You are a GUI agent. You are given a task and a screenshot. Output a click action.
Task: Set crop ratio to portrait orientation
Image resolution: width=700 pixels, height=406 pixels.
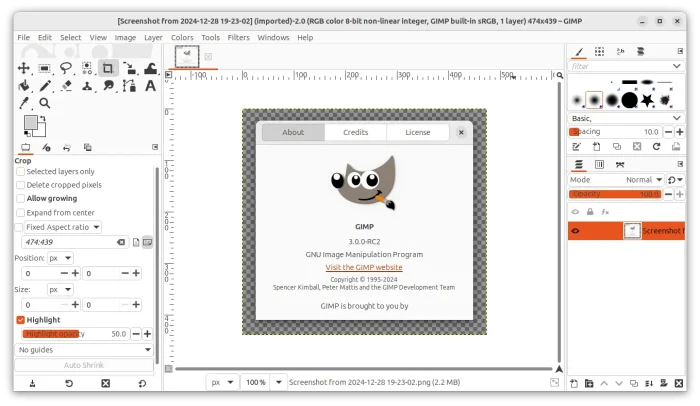pos(136,242)
